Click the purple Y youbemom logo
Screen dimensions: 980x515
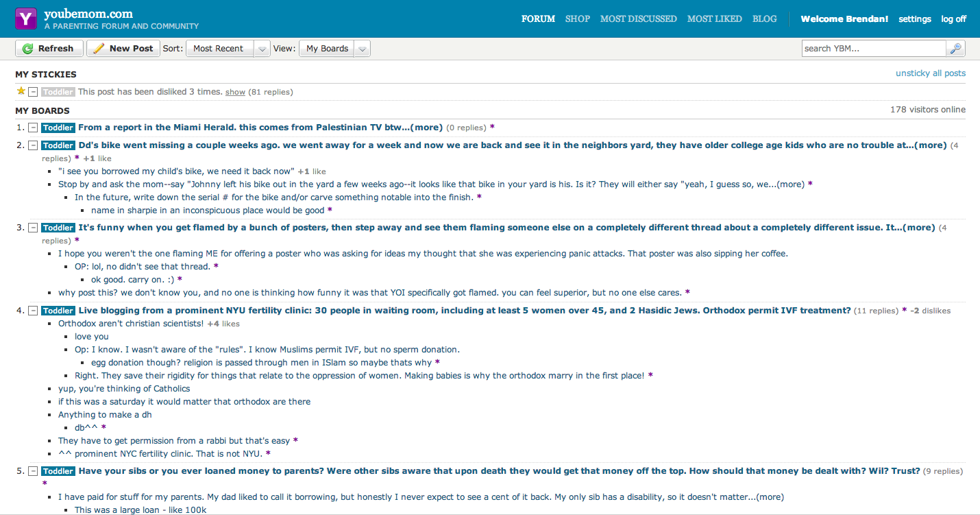[26, 19]
